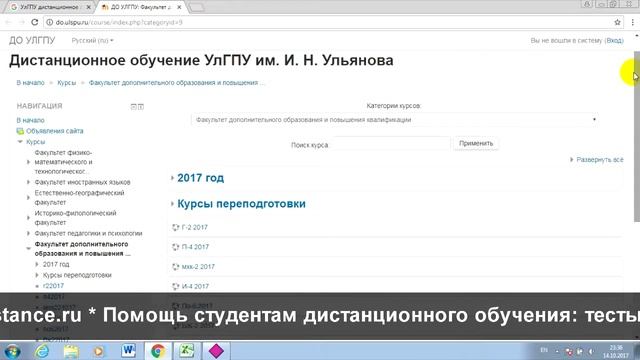This screenshot has height=360, width=640.
Task: Expand Факультет иностранных языков in the tree
Action: [28, 182]
